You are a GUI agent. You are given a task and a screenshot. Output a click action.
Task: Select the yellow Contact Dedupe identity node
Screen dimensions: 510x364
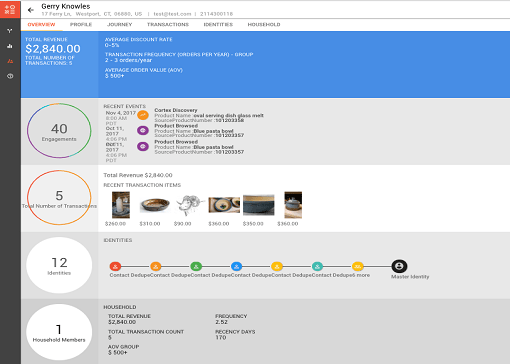click(x=277, y=266)
